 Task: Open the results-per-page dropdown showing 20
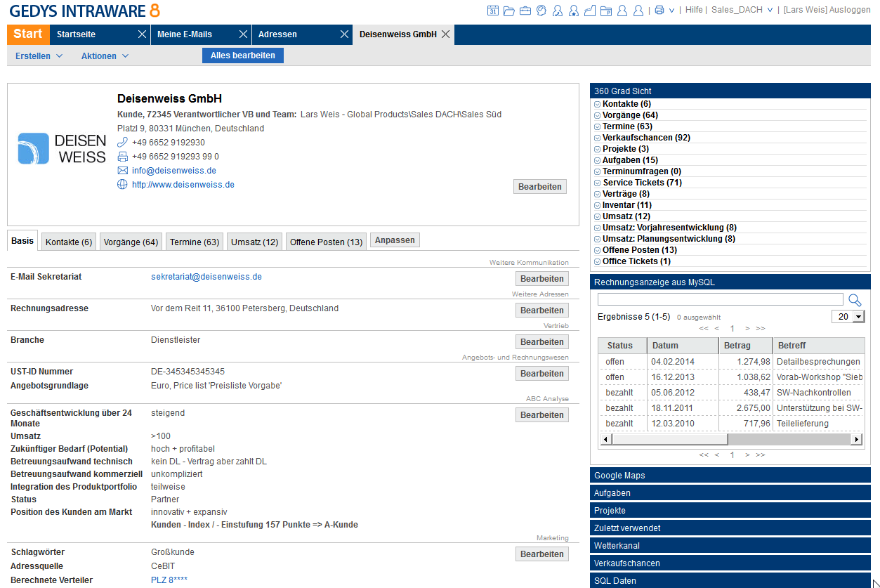[x=849, y=317]
